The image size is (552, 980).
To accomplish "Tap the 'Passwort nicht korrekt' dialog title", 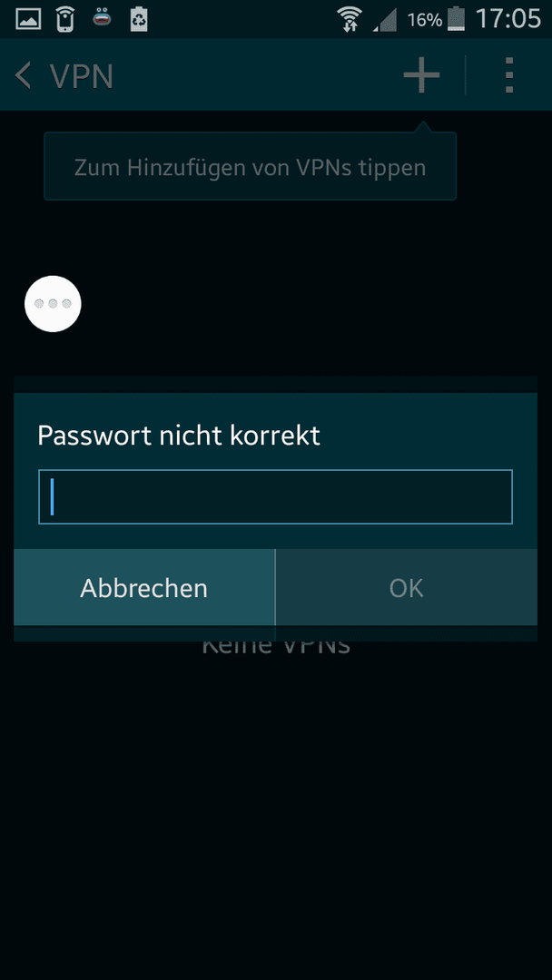I will pyautogui.click(x=179, y=436).
